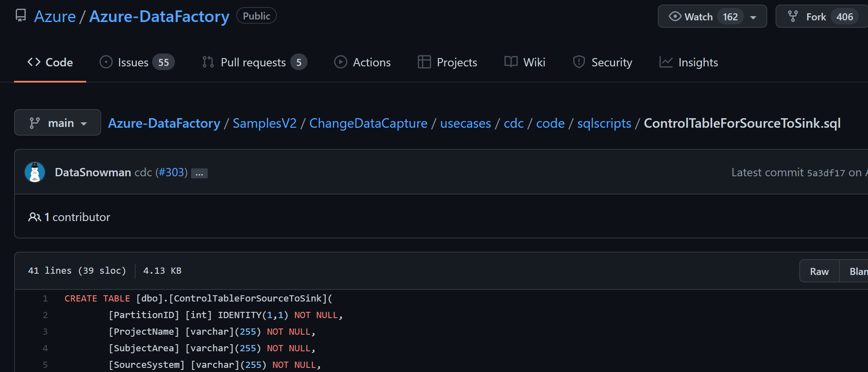The image size is (868, 372).
Task: Click the Watch button label
Action: click(x=698, y=17)
